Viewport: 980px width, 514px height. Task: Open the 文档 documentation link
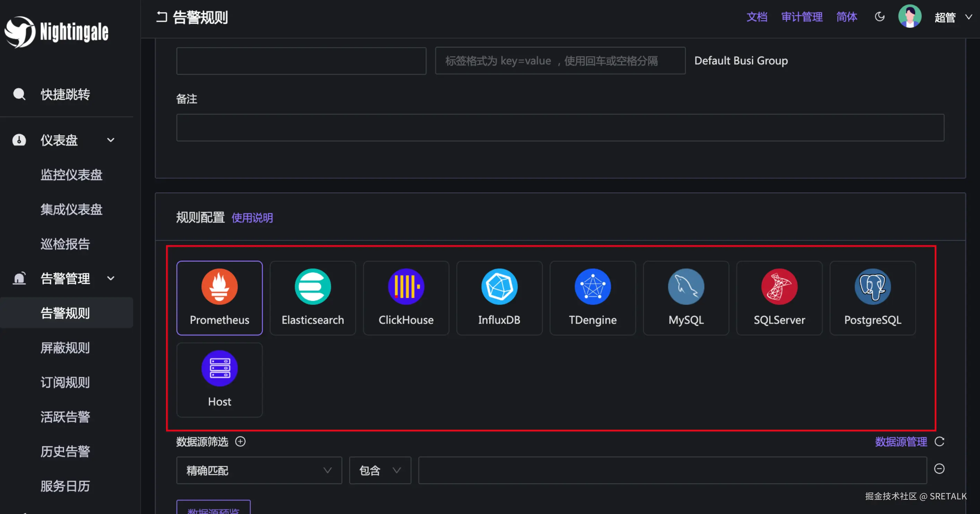(757, 17)
